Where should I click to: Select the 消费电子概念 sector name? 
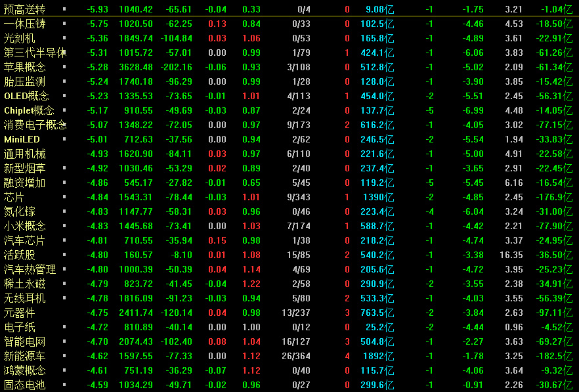click(x=34, y=125)
